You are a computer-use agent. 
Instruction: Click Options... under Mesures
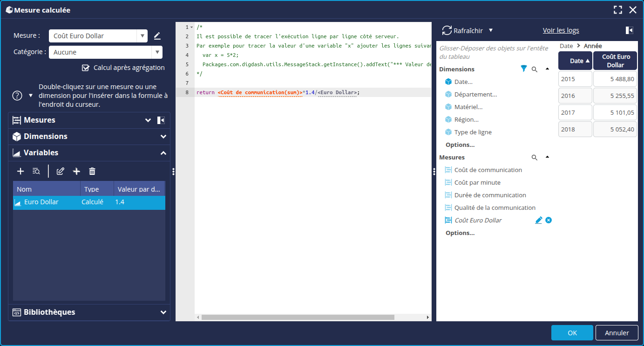(460, 233)
